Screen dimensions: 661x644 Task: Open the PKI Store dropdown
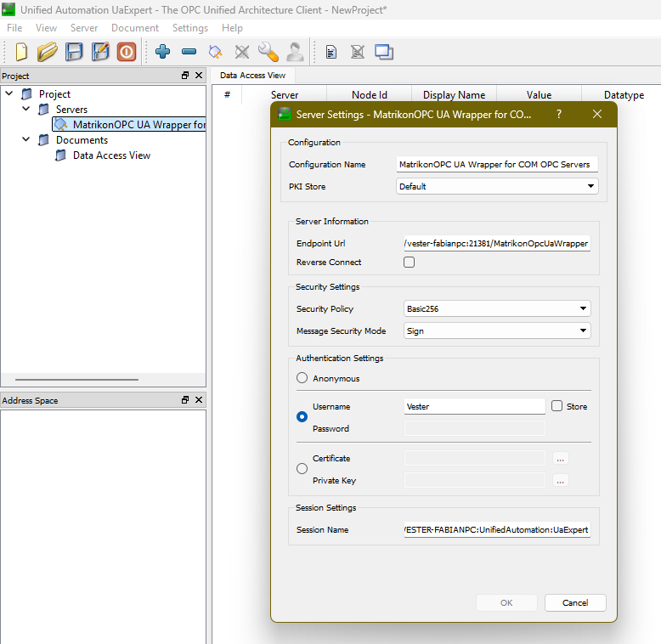[497, 186]
